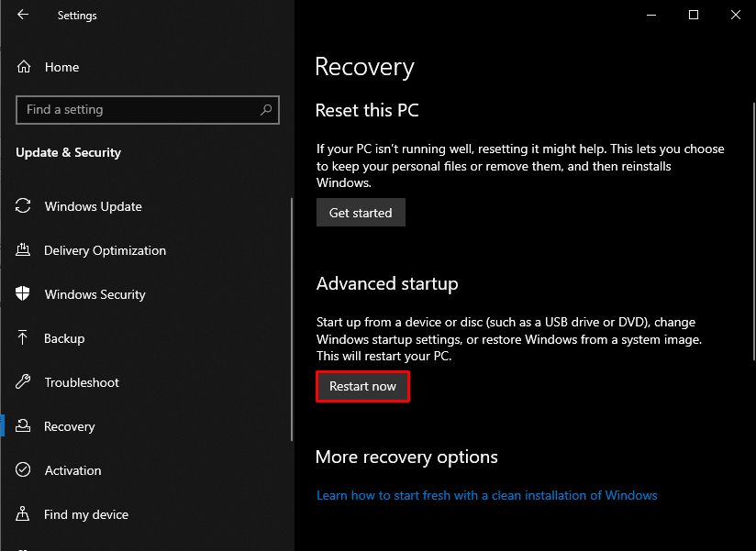Viewport: 756px width, 551px height.
Task: Click the back arrow
Action: click(x=20, y=15)
